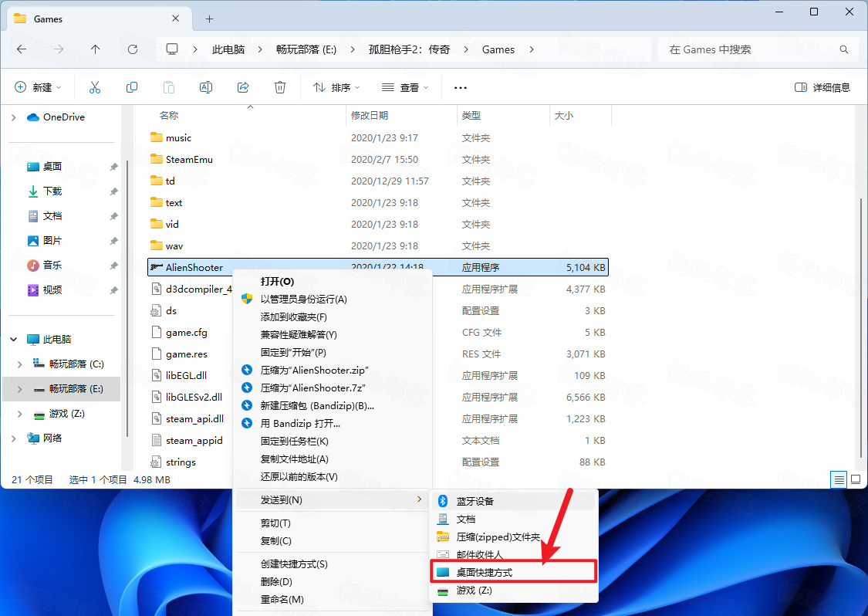868x616 pixels.
Task: Click the PC monitor icon in address bar
Action: [x=172, y=49]
